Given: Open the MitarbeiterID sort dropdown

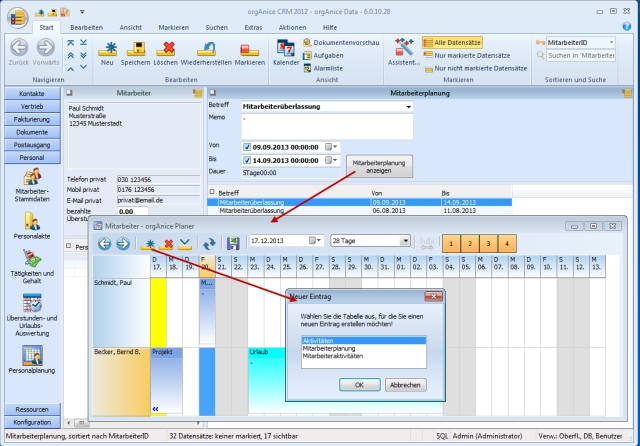Looking at the screenshot, I should click(611, 42).
